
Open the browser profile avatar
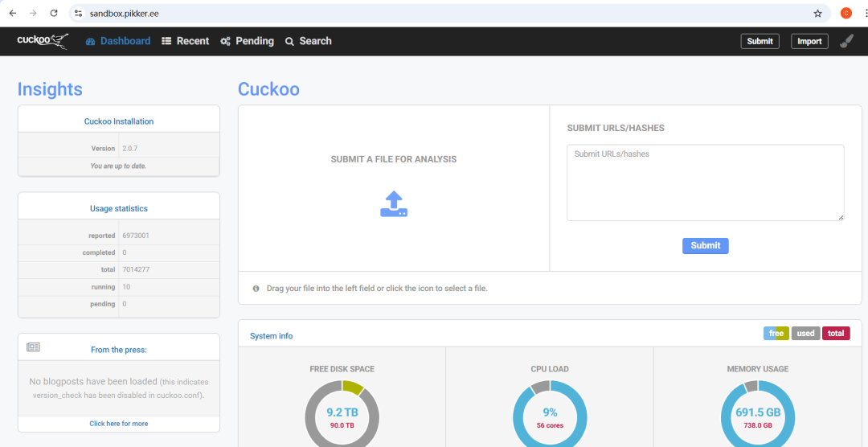(845, 14)
